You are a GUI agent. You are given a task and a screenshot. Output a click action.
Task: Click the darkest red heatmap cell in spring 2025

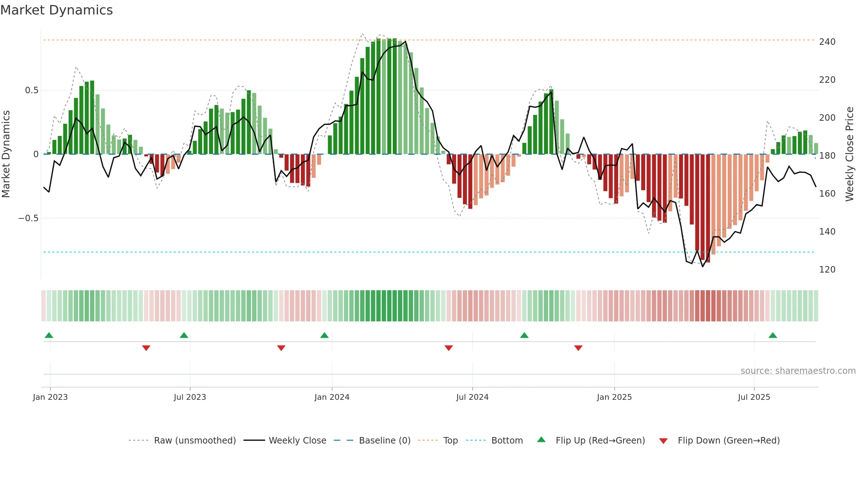coord(708,305)
